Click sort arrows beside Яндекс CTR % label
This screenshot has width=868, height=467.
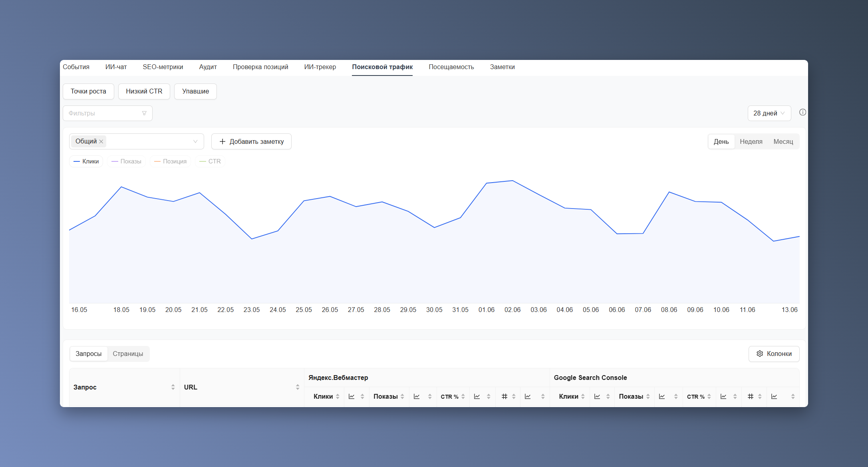[x=463, y=396]
